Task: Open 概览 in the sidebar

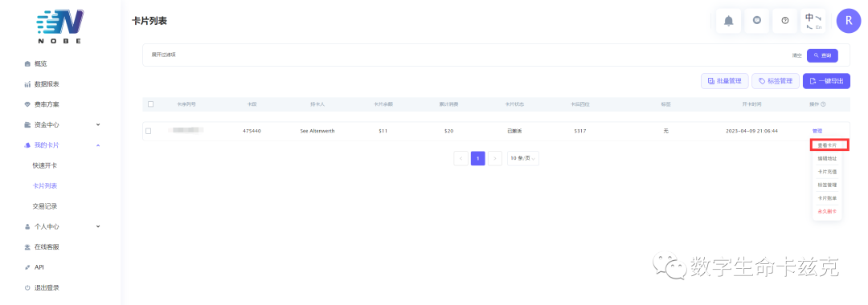Action: pos(40,64)
